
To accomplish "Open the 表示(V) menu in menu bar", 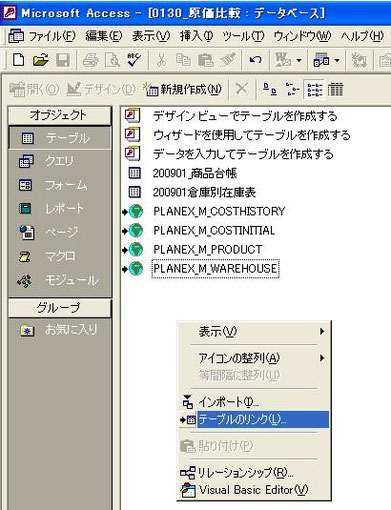I will click(151, 36).
